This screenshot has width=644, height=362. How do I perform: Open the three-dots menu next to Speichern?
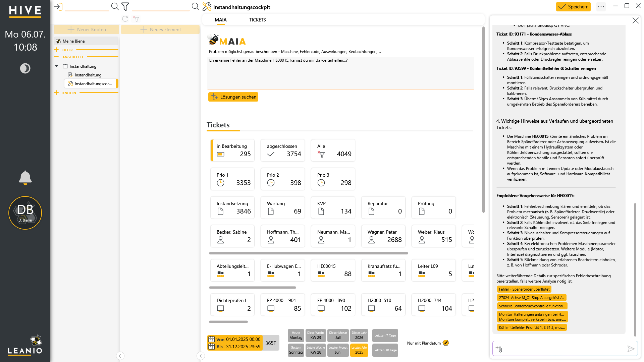[x=601, y=7]
